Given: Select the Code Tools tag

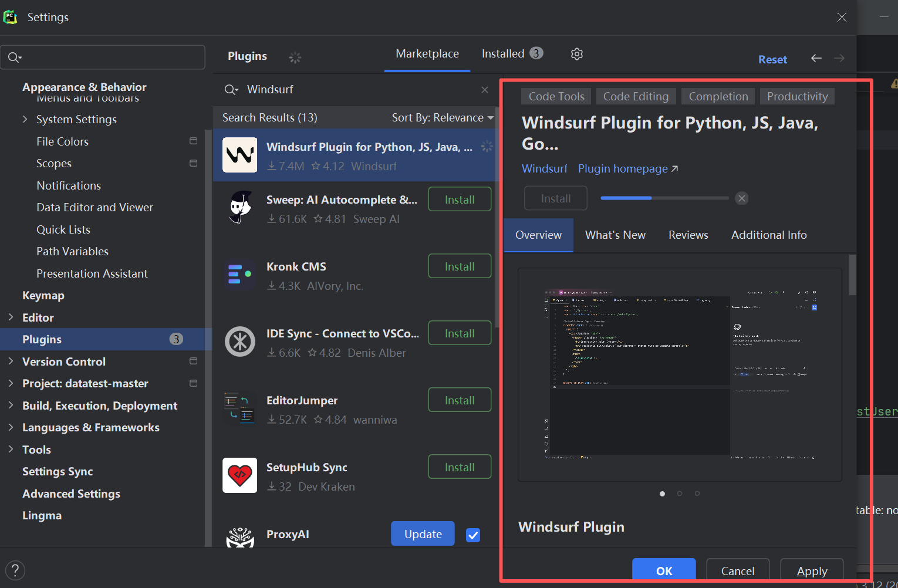Looking at the screenshot, I should (x=556, y=97).
